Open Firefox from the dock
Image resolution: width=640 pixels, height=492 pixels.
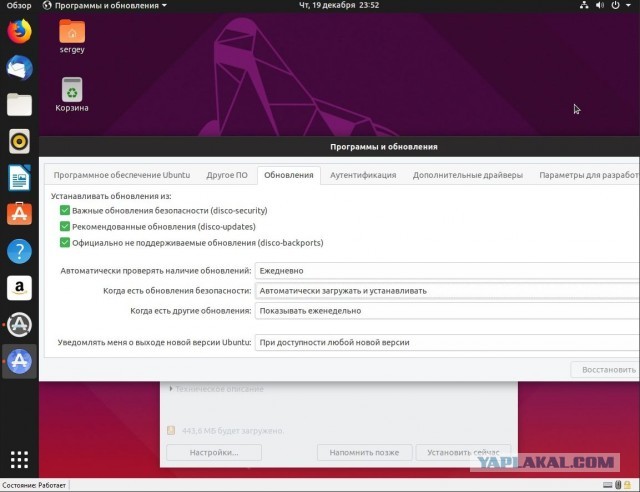19,31
